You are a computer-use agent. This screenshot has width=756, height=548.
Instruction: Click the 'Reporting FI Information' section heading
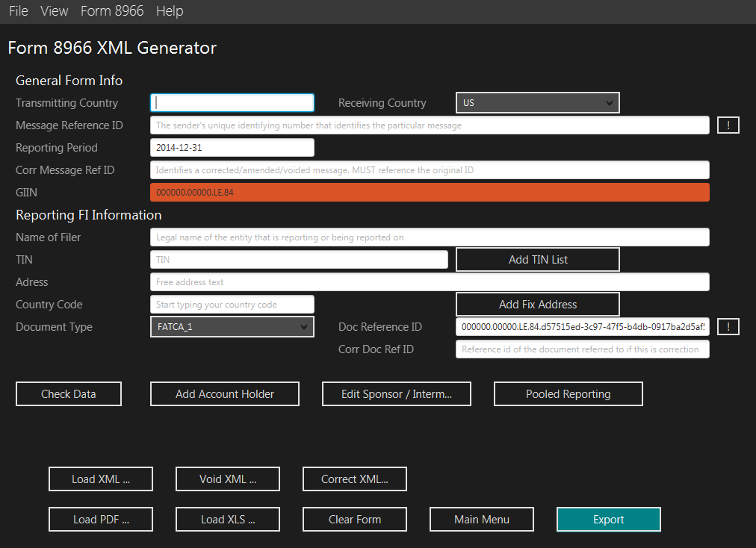pyautogui.click(x=89, y=215)
